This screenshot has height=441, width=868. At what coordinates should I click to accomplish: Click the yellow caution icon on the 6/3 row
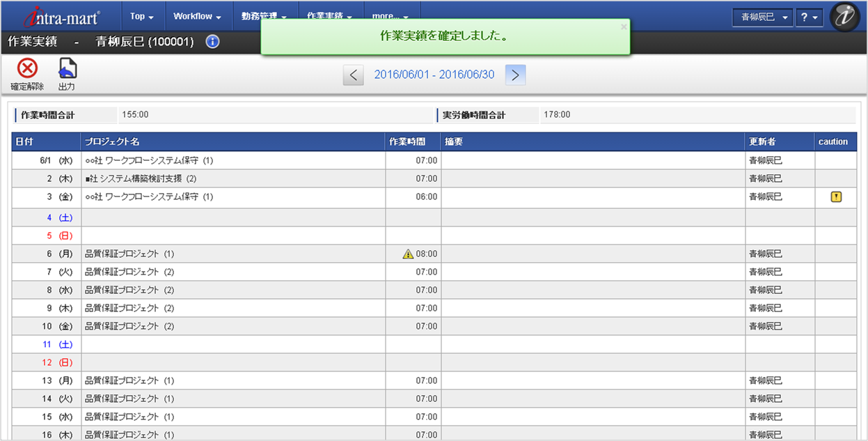click(x=836, y=197)
